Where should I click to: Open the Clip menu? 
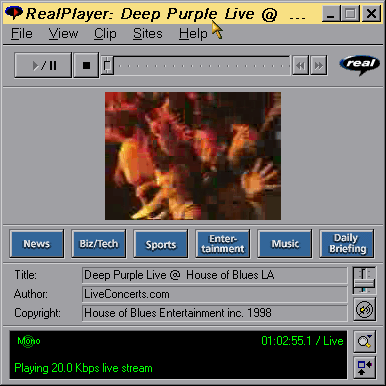pos(105,34)
